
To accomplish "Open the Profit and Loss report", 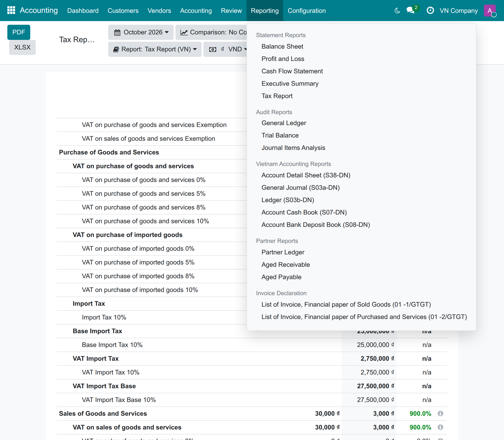I will coord(283,59).
